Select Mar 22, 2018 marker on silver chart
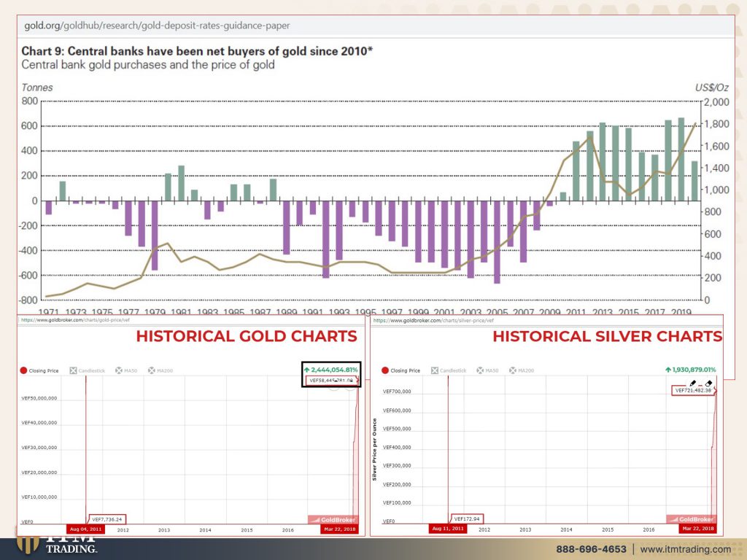The height and width of the screenshot is (560, 747). 699,529
